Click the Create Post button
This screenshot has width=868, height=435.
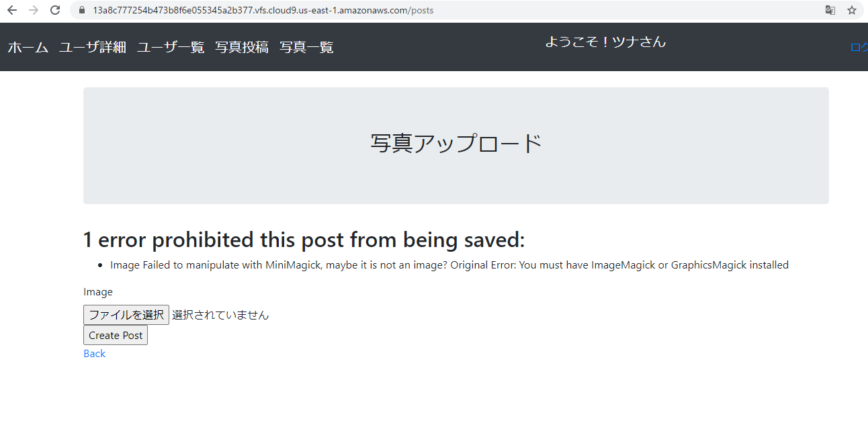pyautogui.click(x=115, y=335)
